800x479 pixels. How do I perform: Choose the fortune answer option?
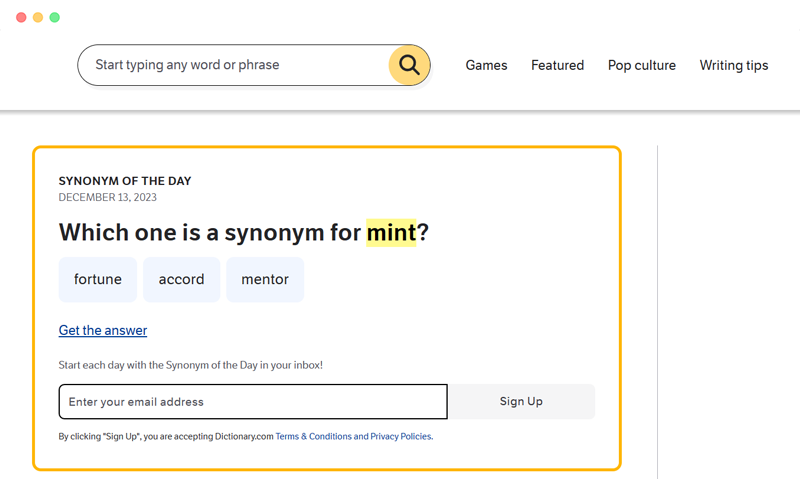point(97,280)
